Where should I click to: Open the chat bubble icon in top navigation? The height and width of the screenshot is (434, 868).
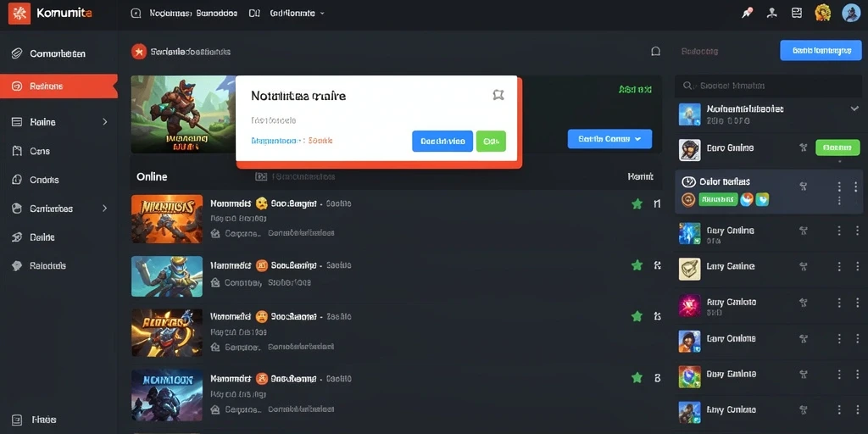click(x=136, y=14)
